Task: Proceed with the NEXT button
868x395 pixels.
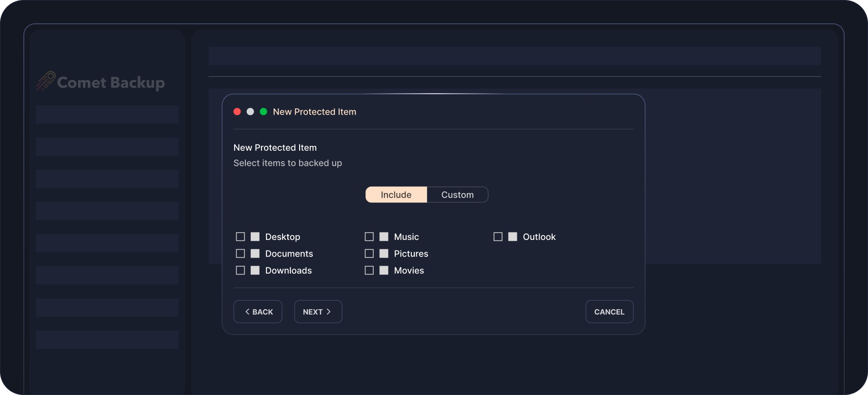Action: pyautogui.click(x=318, y=312)
